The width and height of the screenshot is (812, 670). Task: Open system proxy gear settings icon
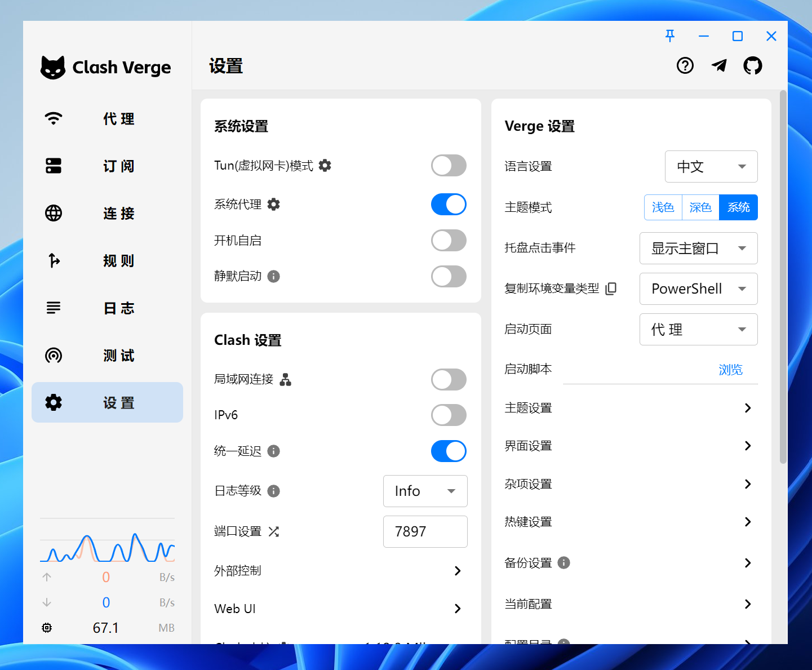(x=274, y=204)
